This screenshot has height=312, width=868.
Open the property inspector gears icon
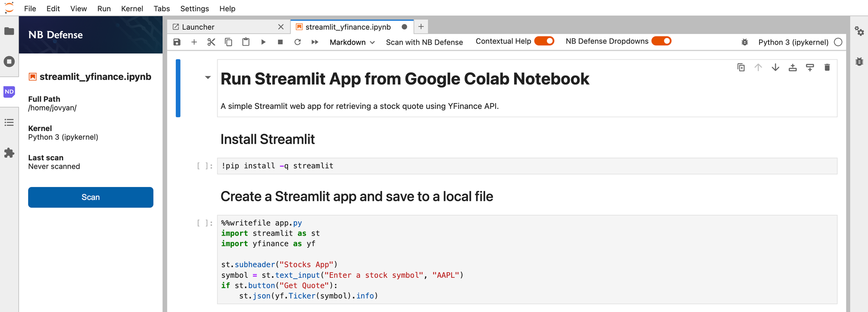pyautogui.click(x=859, y=31)
